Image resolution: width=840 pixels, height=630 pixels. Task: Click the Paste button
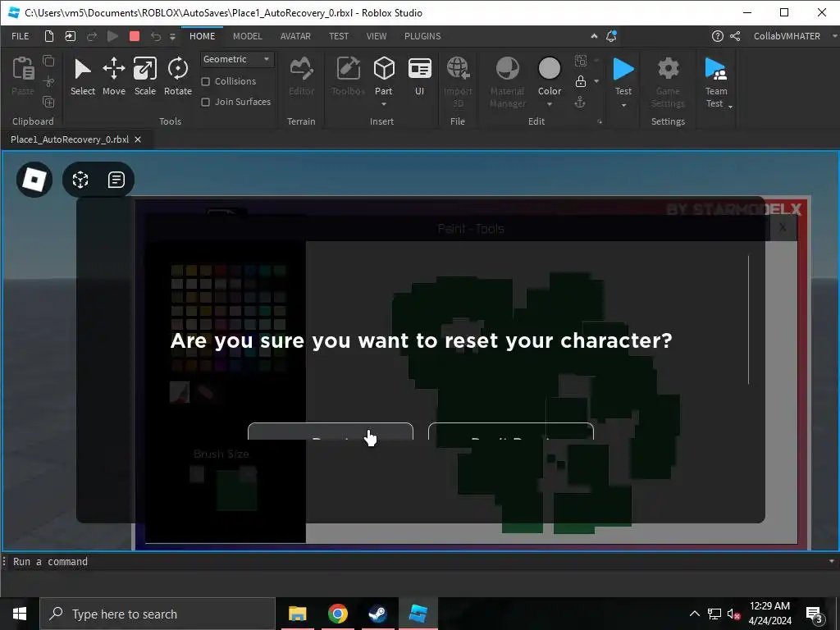tap(22, 76)
